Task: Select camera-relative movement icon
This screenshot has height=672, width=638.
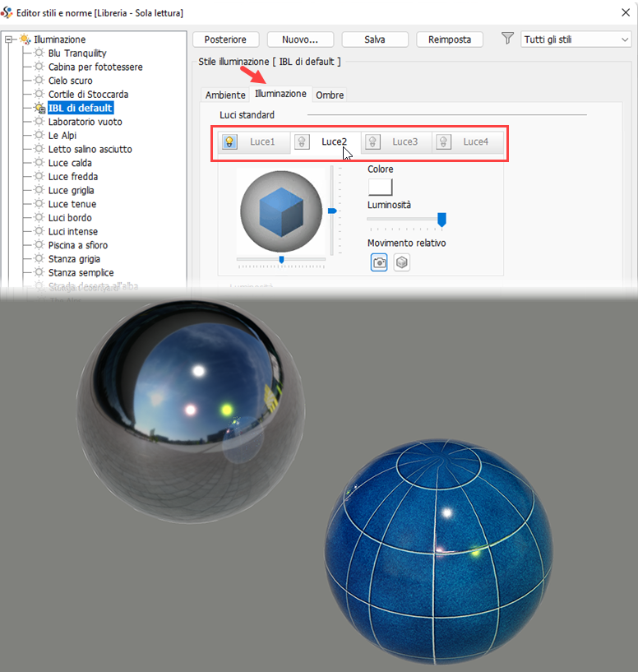Action: click(379, 262)
